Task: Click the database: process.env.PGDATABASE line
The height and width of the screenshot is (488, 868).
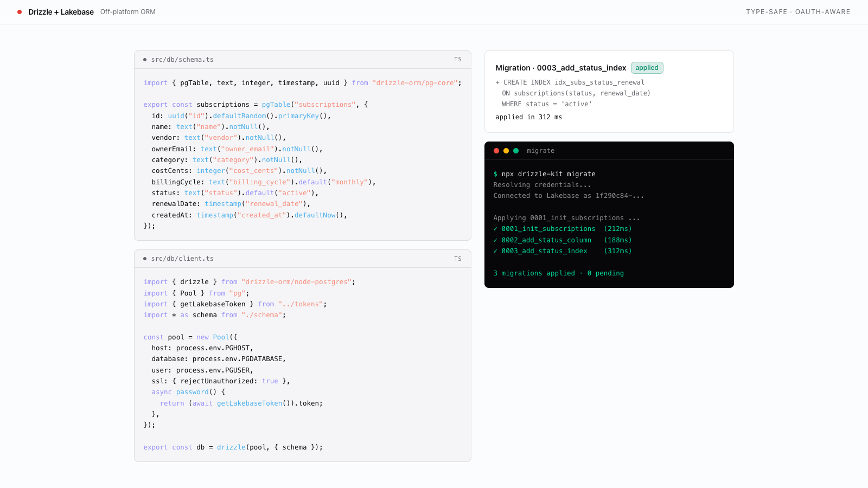Action: (219, 359)
